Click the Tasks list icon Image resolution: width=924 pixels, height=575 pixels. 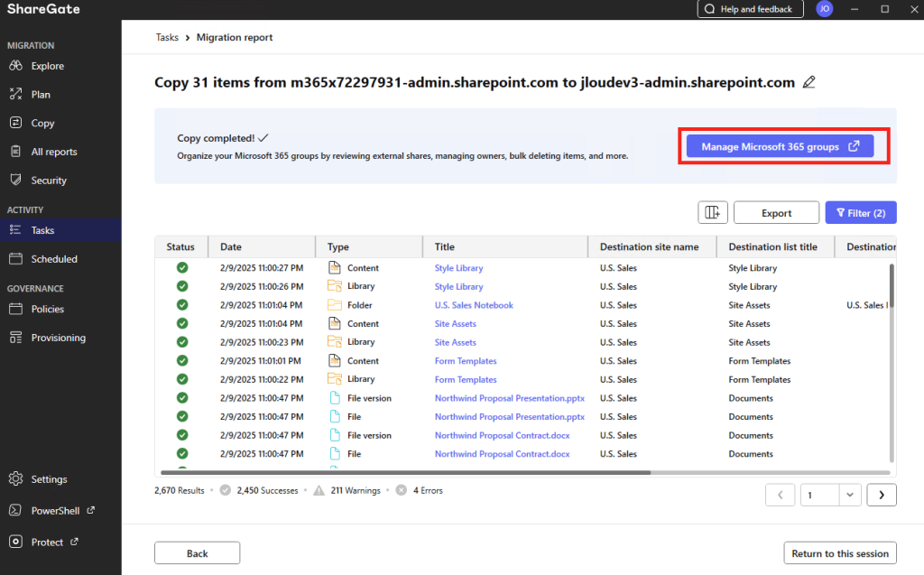[15, 229]
